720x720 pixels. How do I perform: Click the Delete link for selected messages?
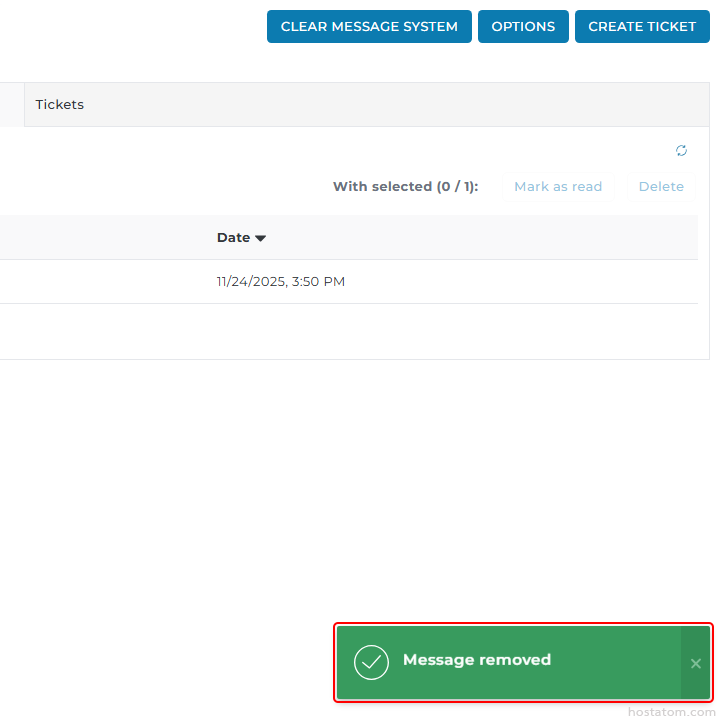[661, 187]
